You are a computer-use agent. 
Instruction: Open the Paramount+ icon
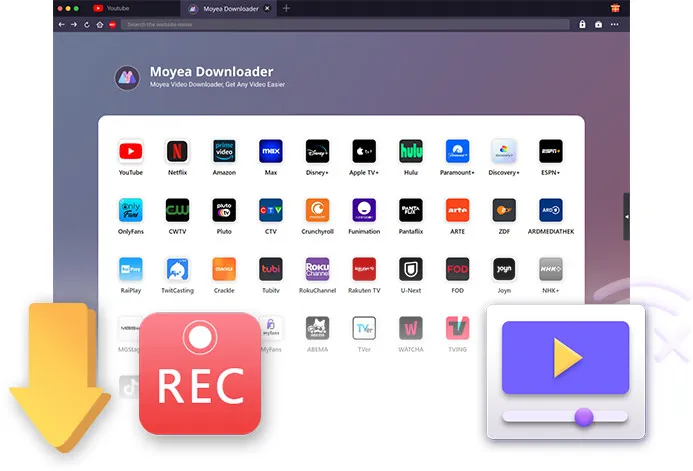457,152
